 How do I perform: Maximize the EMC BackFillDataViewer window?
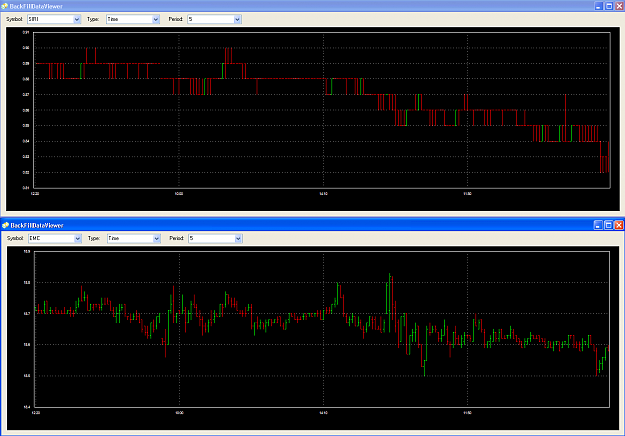(x=609, y=225)
